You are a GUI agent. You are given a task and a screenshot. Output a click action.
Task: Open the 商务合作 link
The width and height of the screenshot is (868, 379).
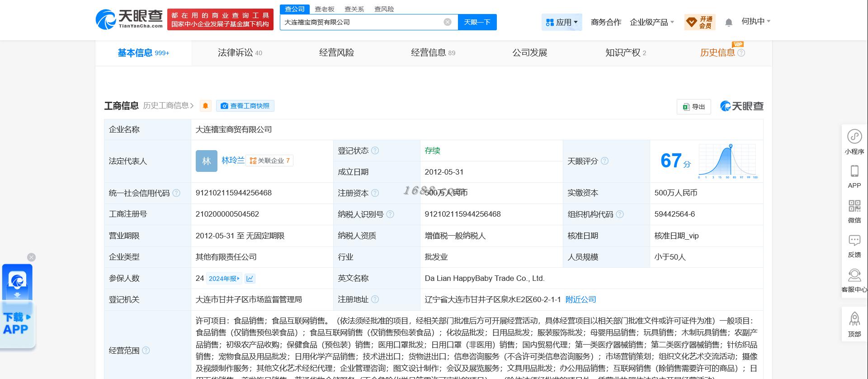[606, 22]
